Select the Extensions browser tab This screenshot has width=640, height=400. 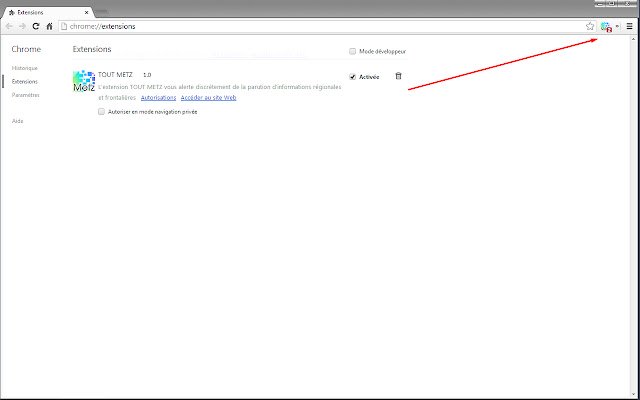[47, 13]
